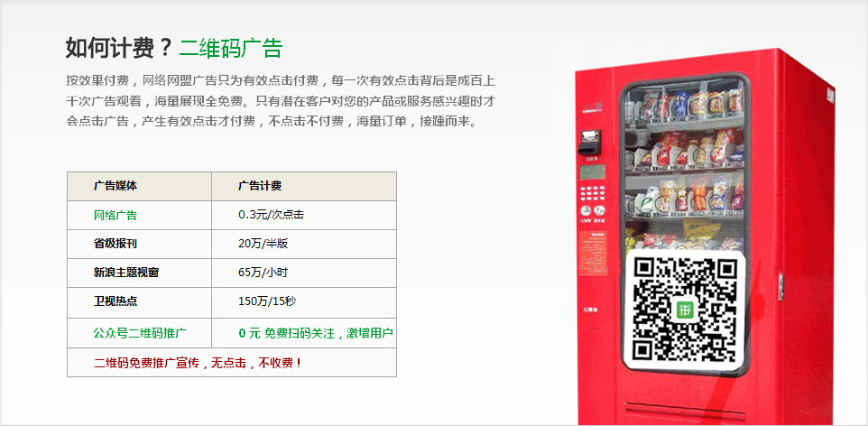Select the 网络广告 table entry
This screenshot has width=868, height=426.
(115, 215)
